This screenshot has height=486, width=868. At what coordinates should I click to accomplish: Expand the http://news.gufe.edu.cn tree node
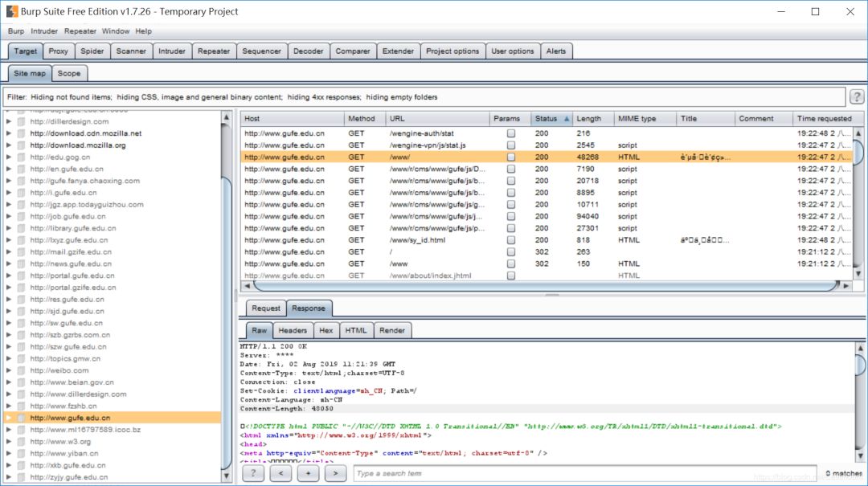pyautogui.click(x=9, y=263)
